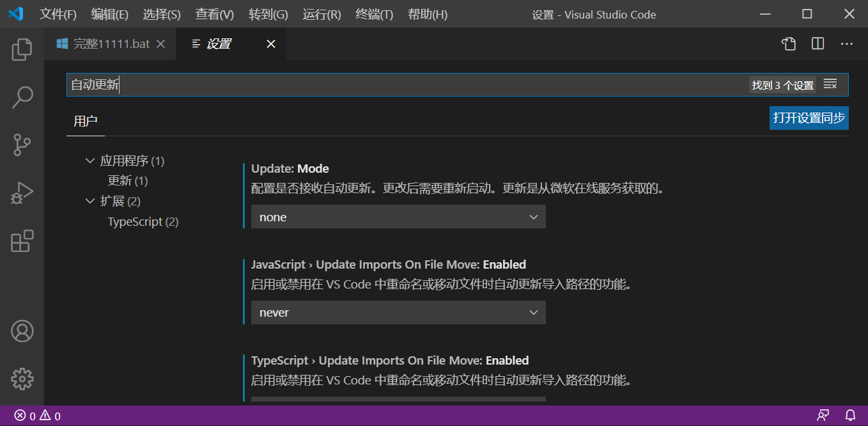Viewport: 868px width, 426px height.
Task: Open the Source Control view
Action: pyautogui.click(x=22, y=145)
